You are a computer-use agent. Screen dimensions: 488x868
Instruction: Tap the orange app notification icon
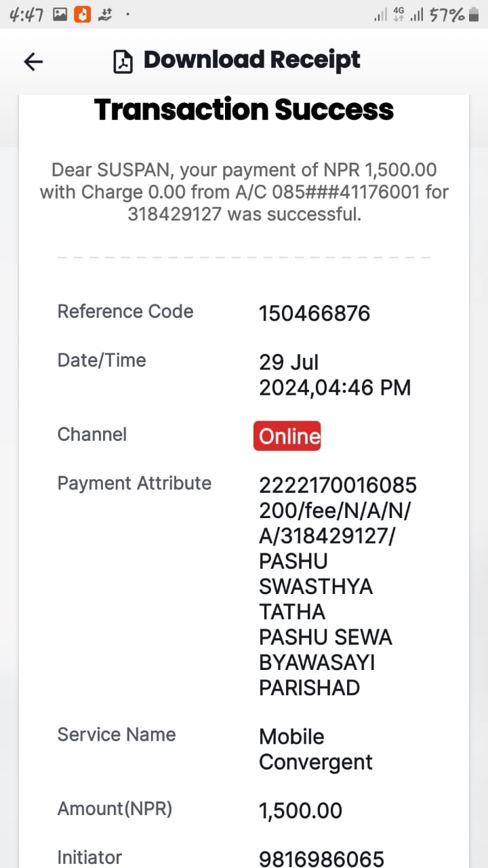pyautogui.click(x=82, y=14)
